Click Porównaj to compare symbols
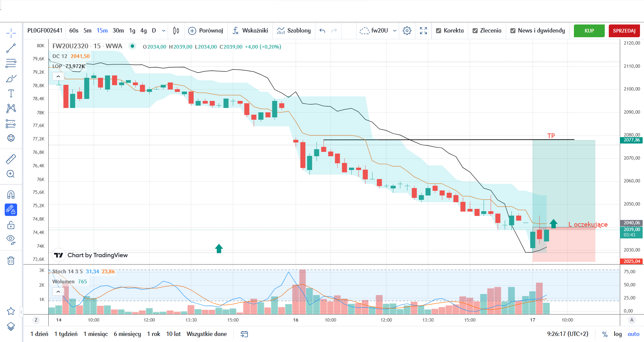Viewport: 644px width, 342px height. click(206, 31)
